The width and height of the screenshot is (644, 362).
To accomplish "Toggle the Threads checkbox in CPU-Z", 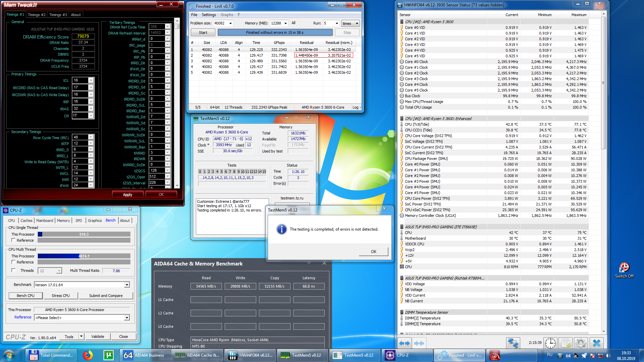I will click(14, 270).
